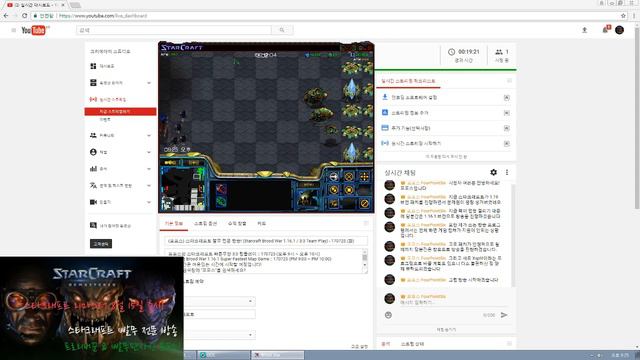Click the StarCraft Remastered overlay image
The image size is (640, 360).
pos(92,308)
